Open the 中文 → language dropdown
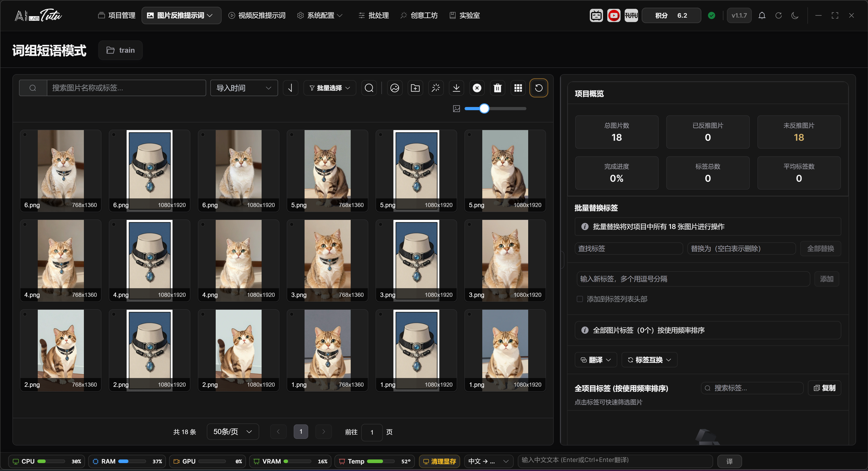The image size is (868, 471). tap(488, 461)
